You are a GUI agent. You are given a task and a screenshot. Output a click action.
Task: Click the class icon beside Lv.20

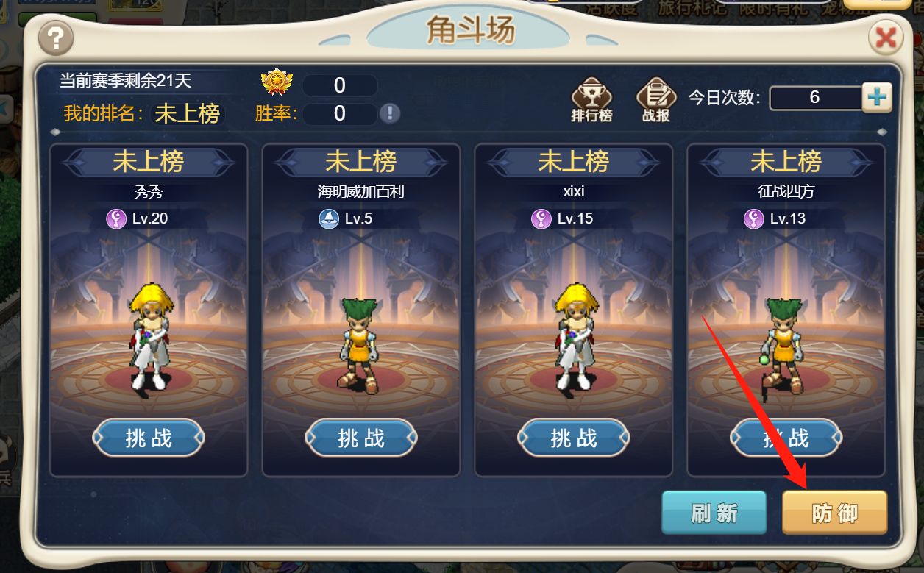pos(116,218)
